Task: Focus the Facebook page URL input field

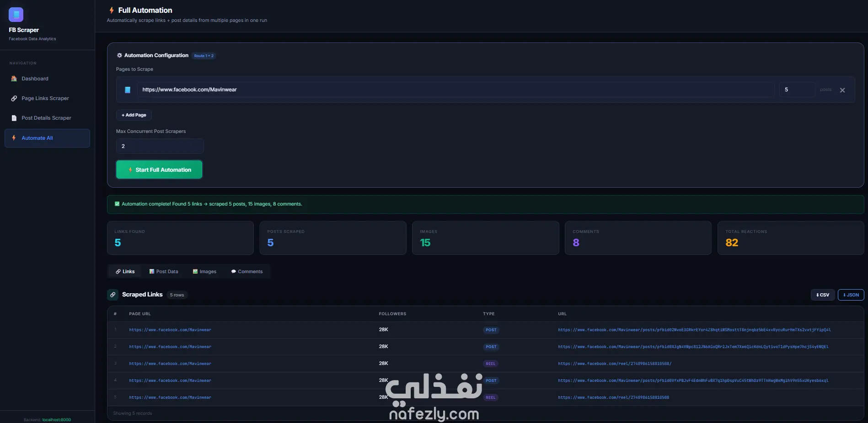Action: (455, 90)
